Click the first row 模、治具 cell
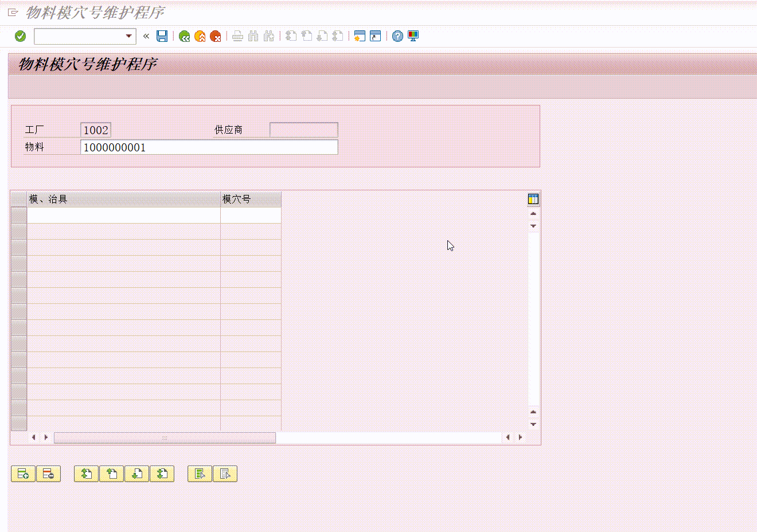 (x=123, y=215)
